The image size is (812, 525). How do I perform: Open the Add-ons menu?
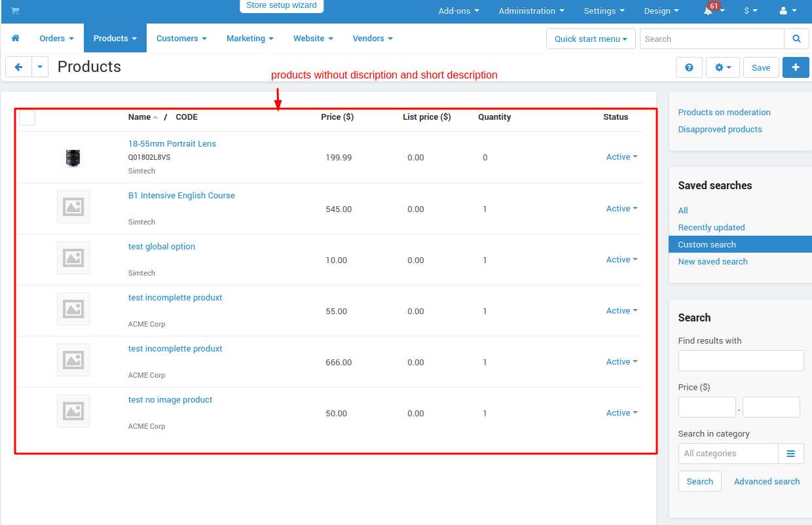click(458, 11)
